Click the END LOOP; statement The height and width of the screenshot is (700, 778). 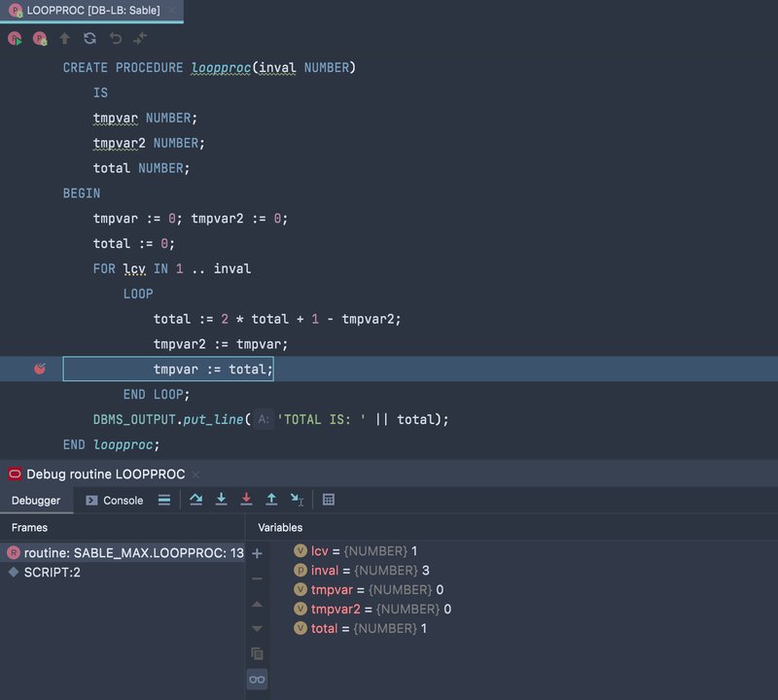click(157, 395)
